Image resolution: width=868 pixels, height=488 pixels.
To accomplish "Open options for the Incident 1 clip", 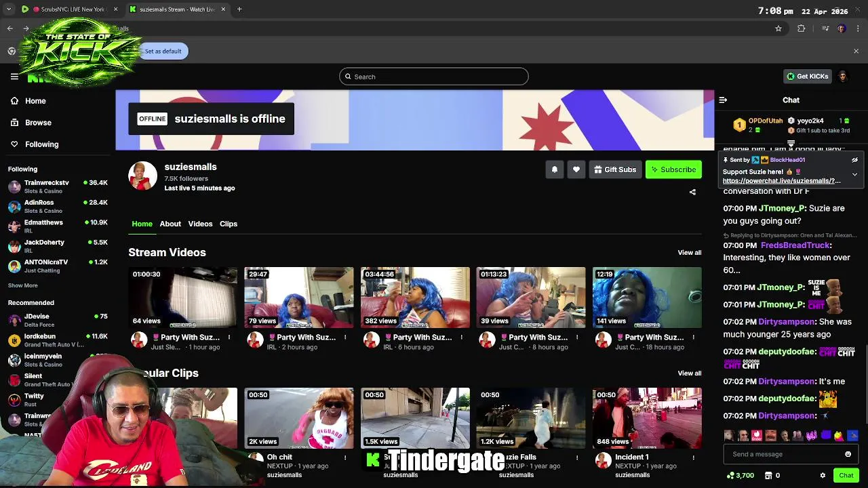I will coord(693,457).
